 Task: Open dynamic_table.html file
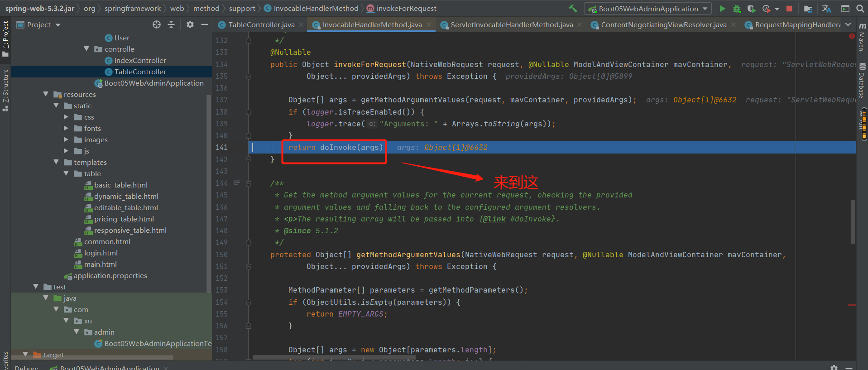[x=126, y=197]
